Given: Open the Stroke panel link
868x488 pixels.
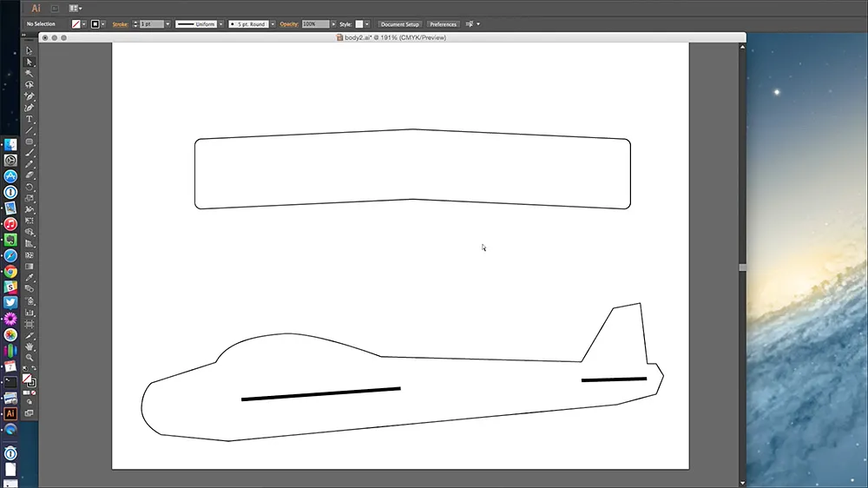Looking at the screenshot, I should coord(120,24).
